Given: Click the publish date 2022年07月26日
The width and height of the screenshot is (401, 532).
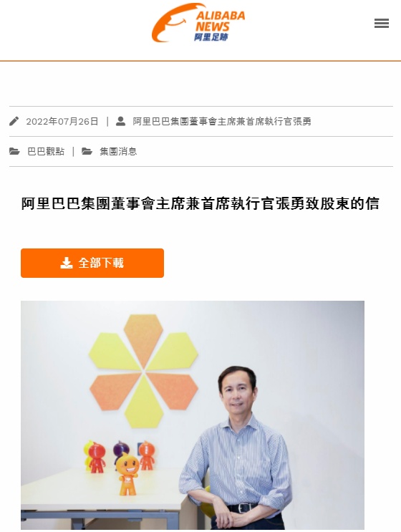Looking at the screenshot, I should coord(62,122).
